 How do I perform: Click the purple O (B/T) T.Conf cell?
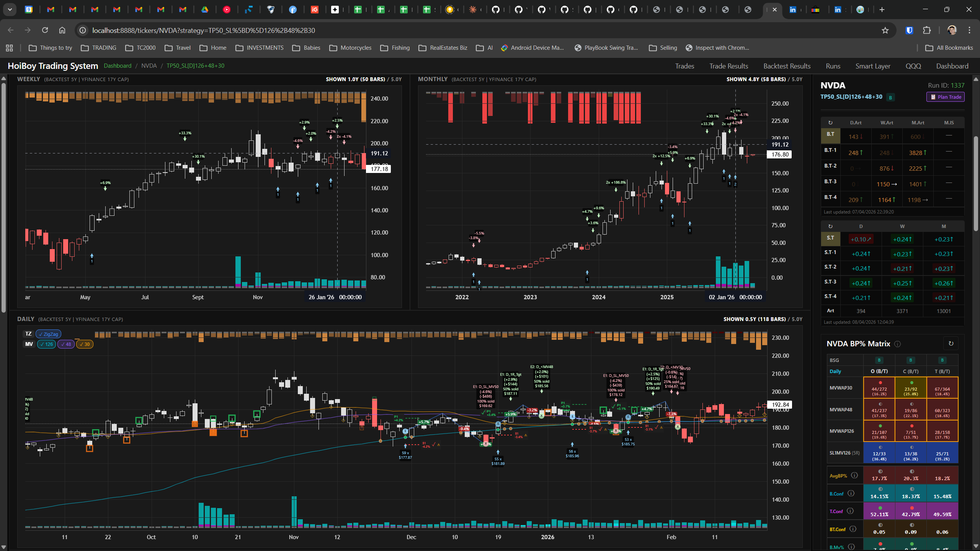pos(879,511)
